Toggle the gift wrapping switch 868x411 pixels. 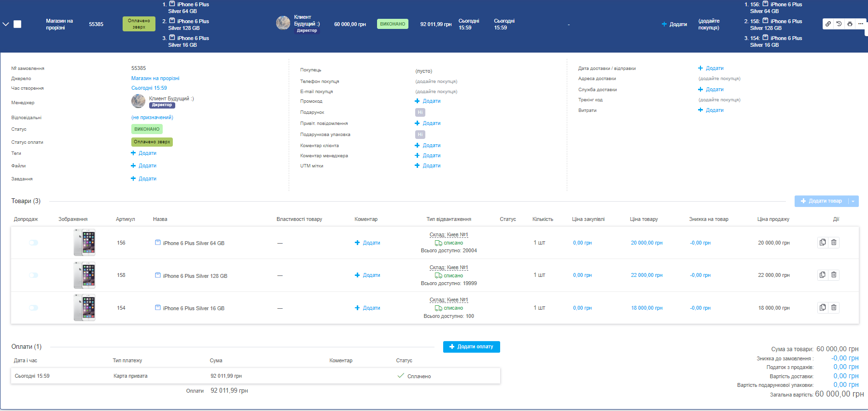point(420,135)
